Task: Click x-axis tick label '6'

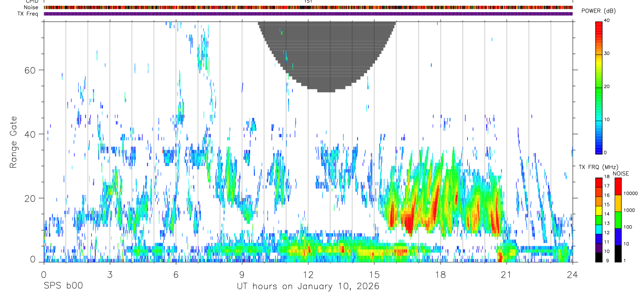Action: (176, 274)
